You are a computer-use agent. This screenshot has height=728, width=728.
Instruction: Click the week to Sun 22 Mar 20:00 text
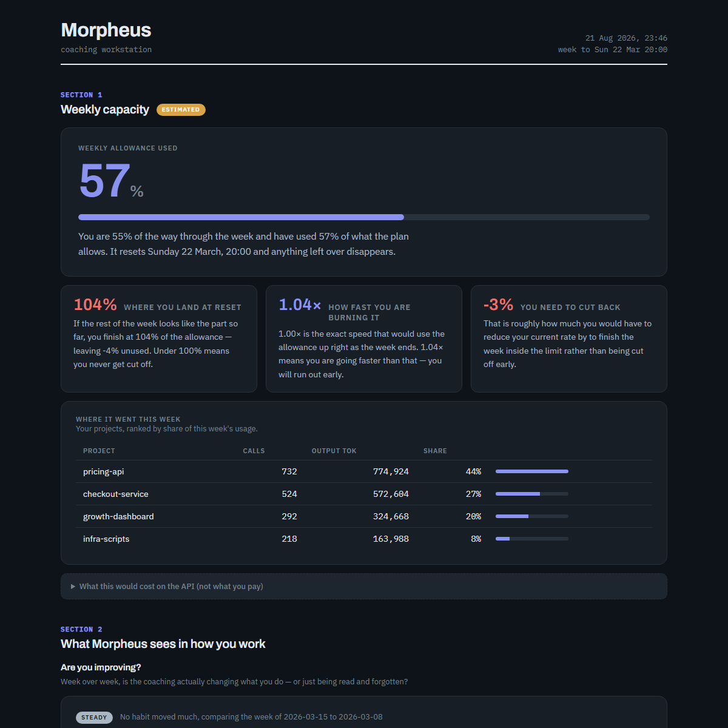point(613,50)
